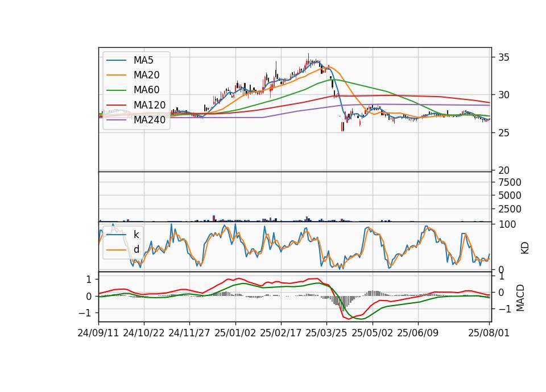This screenshot has width=546, height=392.
Task: Click the 25/03/25 date tick label
Action: tap(326, 333)
